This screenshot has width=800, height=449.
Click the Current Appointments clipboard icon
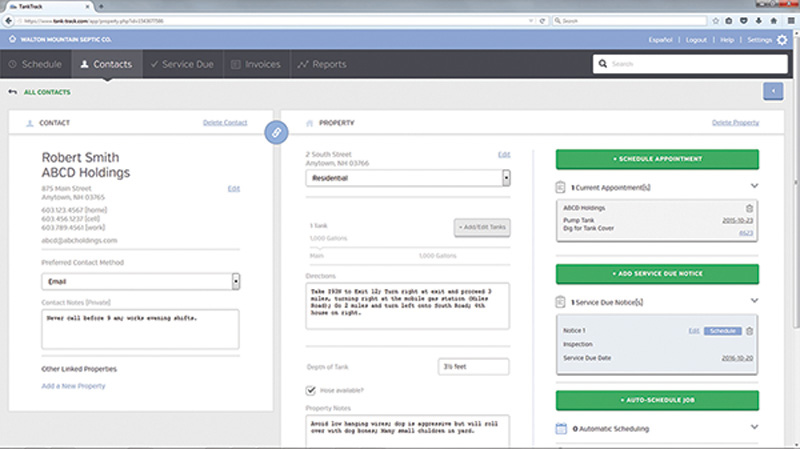click(x=560, y=187)
